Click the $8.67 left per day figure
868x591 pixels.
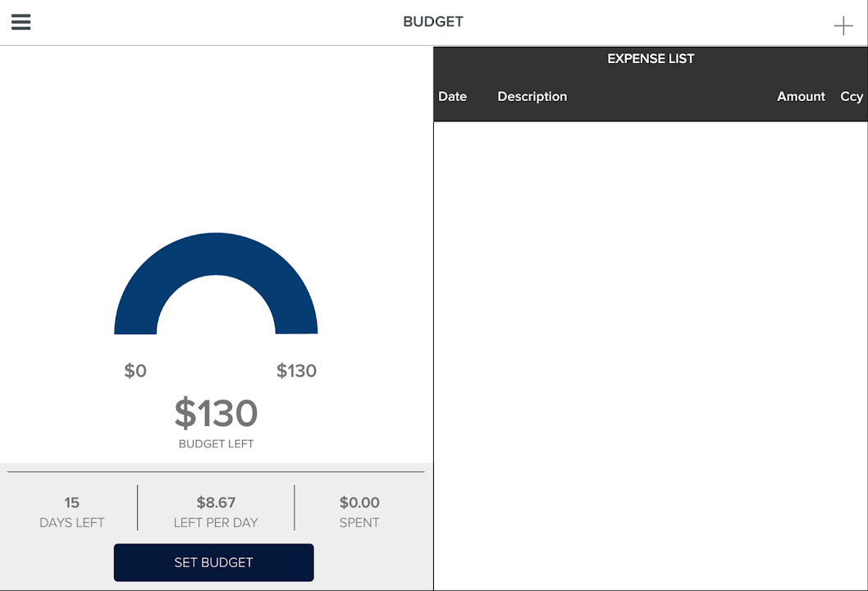pos(216,502)
